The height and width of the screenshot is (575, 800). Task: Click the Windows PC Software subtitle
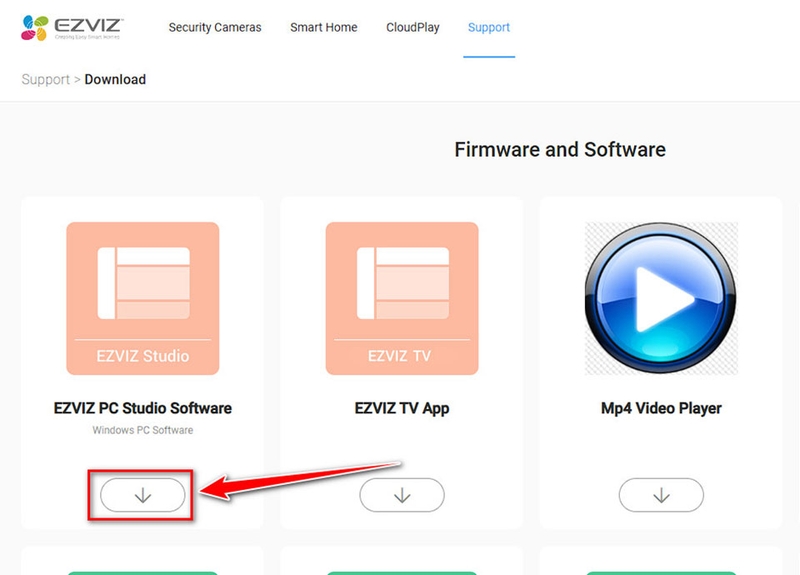[143, 430]
